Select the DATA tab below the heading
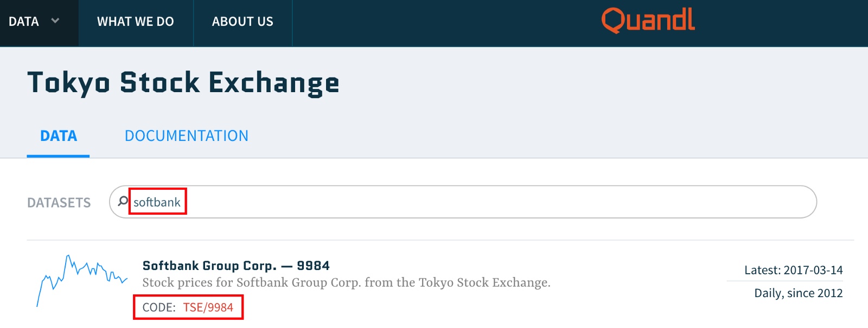The width and height of the screenshot is (868, 328). click(58, 136)
